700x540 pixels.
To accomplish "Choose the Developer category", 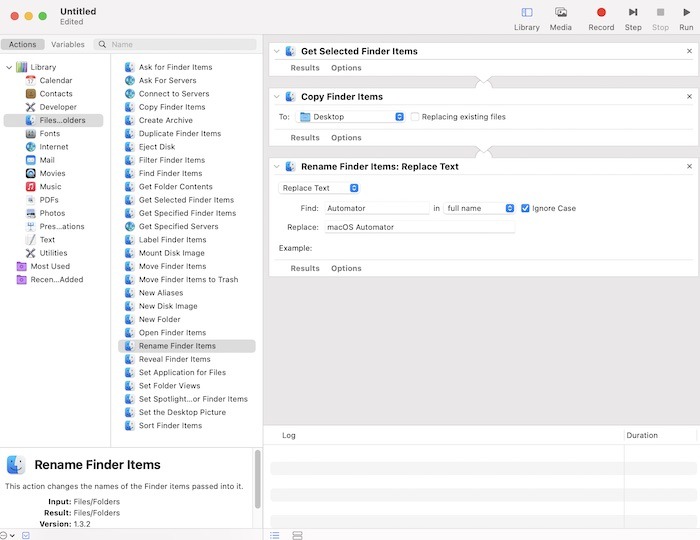I will pyautogui.click(x=58, y=107).
